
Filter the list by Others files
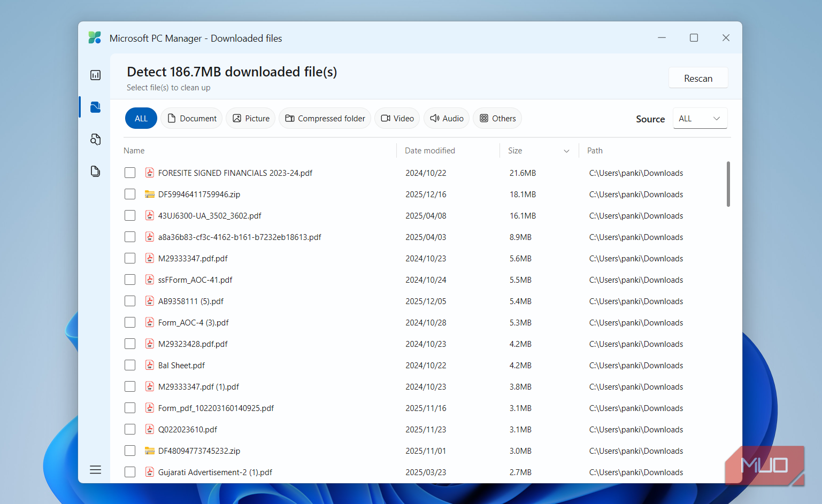pos(497,118)
